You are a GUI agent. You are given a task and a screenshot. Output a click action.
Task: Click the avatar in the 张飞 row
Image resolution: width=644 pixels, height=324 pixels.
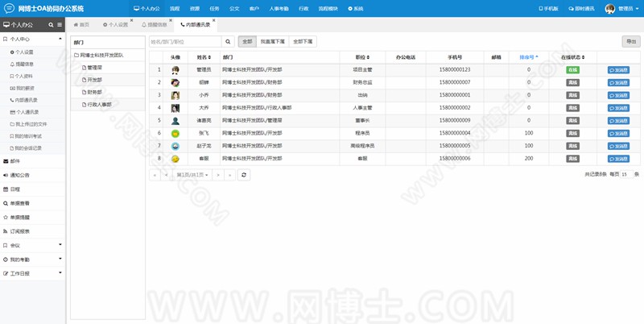click(175, 133)
